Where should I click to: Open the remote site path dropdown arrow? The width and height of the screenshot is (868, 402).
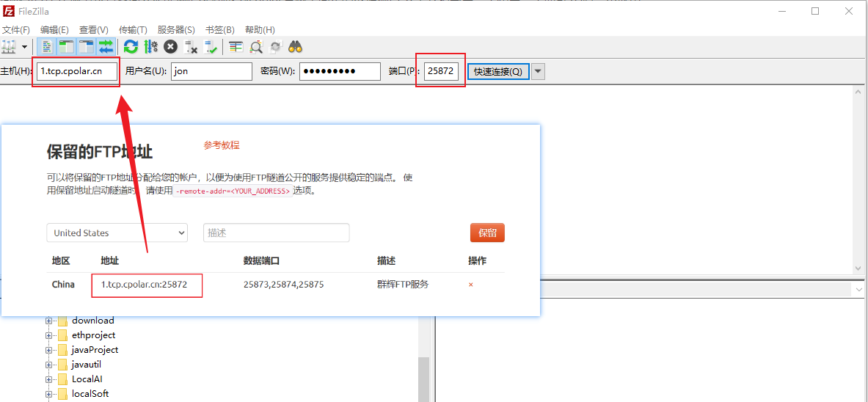pos(859,290)
